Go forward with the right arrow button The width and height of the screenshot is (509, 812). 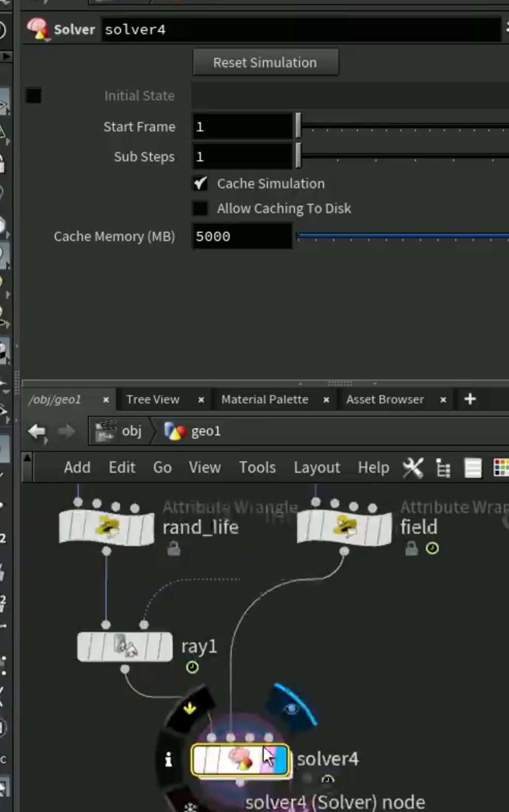pyautogui.click(x=66, y=431)
